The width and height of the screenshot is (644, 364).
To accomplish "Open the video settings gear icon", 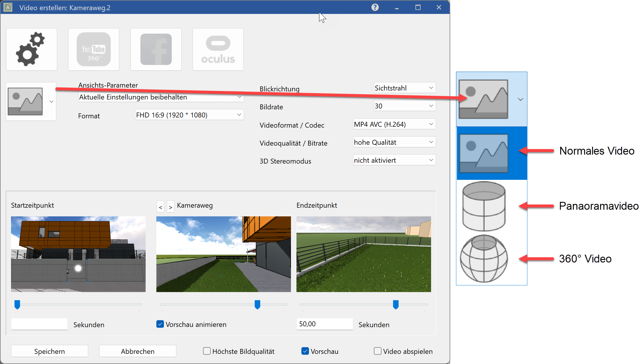I will (x=32, y=49).
